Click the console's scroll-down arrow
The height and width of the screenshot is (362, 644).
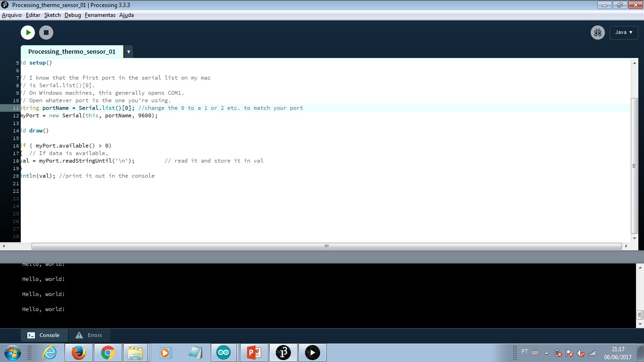point(640,324)
